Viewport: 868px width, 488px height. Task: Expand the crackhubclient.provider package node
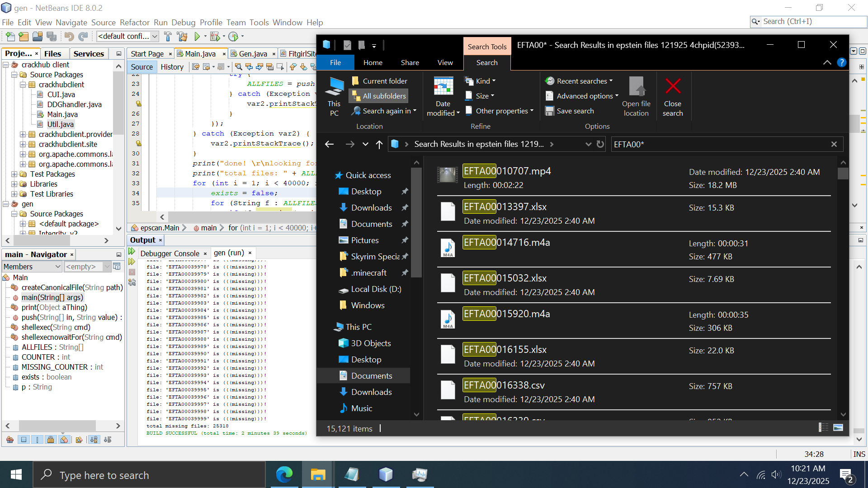pyautogui.click(x=23, y=134)
